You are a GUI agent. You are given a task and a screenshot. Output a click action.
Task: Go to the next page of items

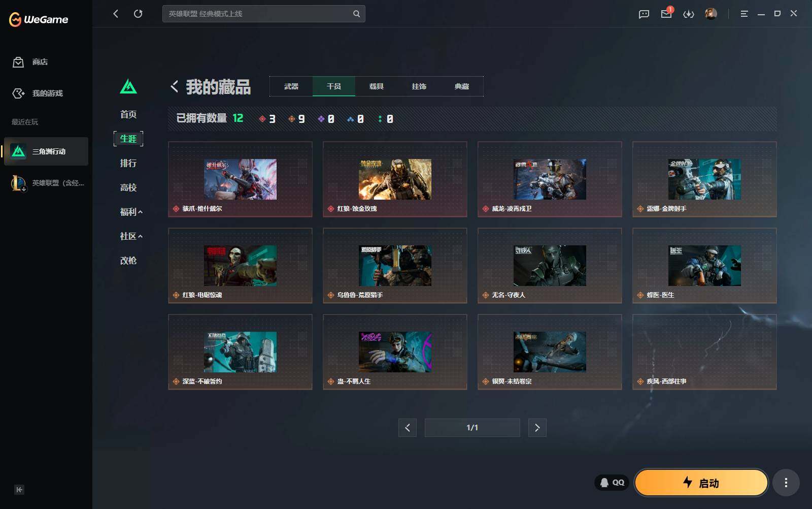point(537,428)
